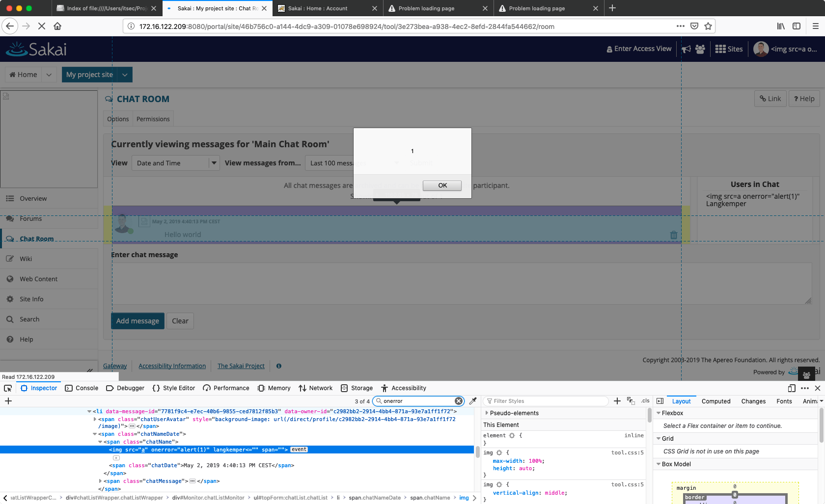Expand chatMessage span node in inspector
825x504 pixels.
(101, 481)
